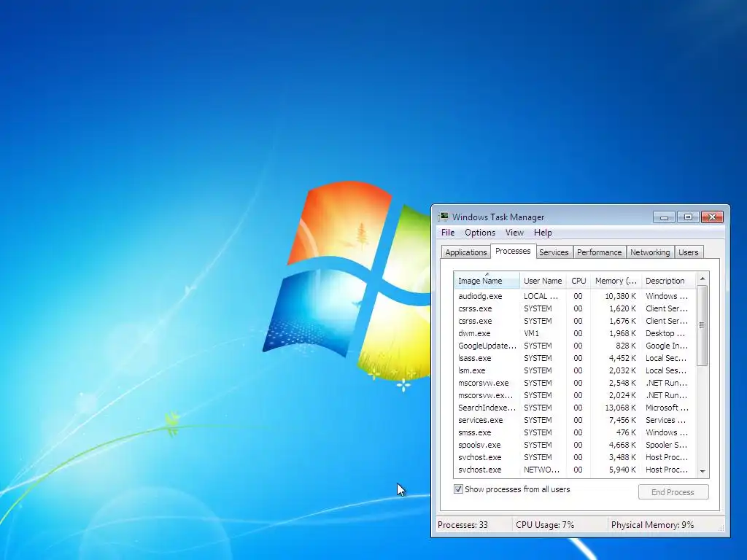Viewport: 747px width, 560px height.
Task: Select the dwm.exe process
Action: coord(575,332)
